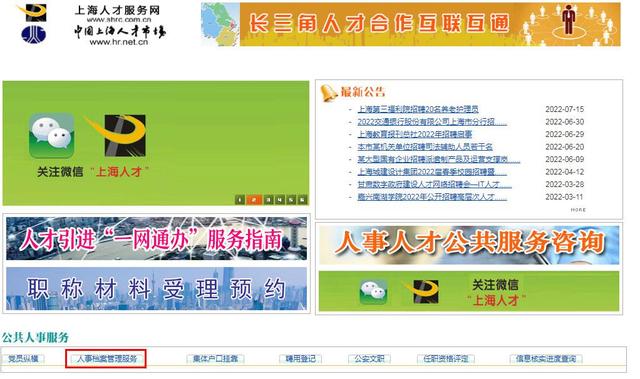The image size is (640, 379).
Task: Click 关注微信 "上海人才" text in the carousel
Action: [93, 172]
